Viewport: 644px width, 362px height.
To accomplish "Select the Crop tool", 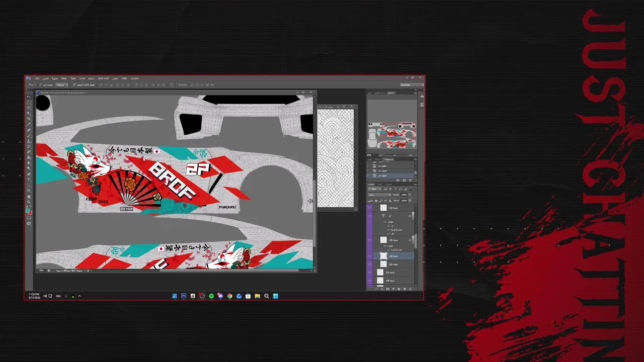I will 29,119.
